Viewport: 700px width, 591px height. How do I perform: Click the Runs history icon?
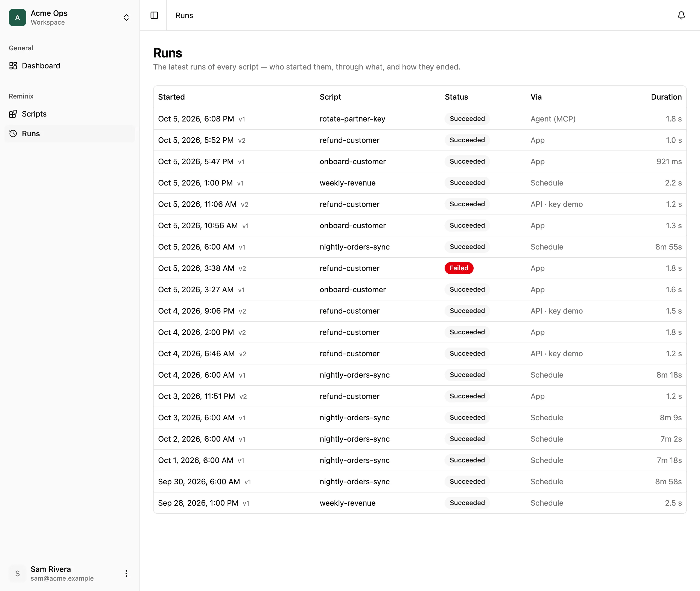point(13,133)
